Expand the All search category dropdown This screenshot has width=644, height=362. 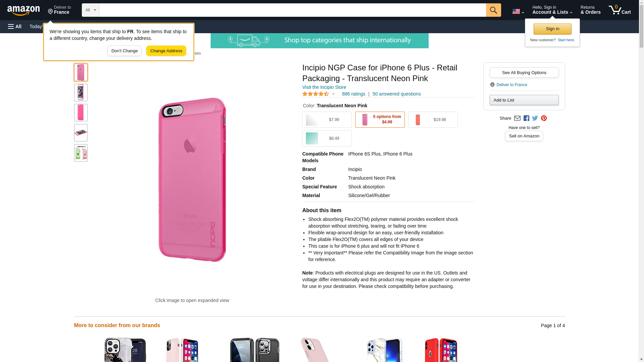pos(90,10)
